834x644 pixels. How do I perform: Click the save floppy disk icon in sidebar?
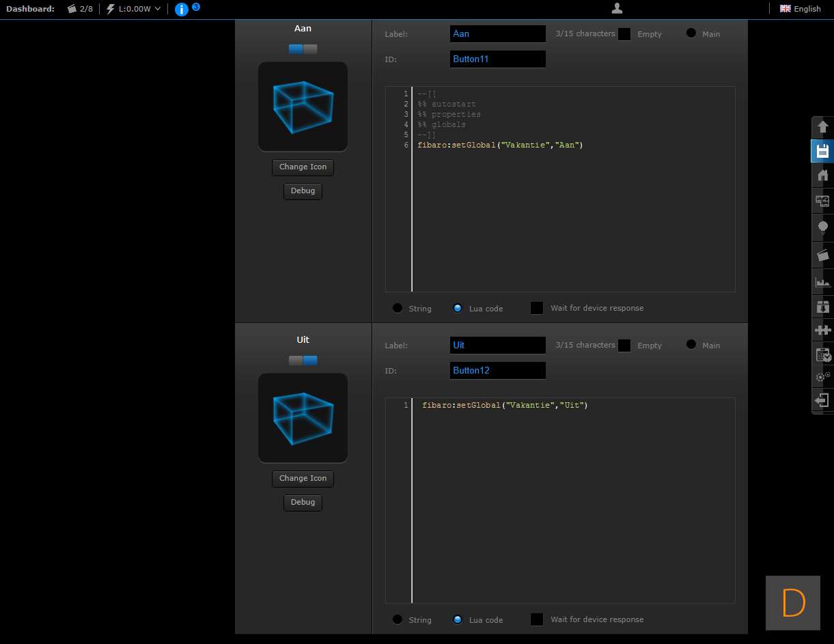point(822,151)
